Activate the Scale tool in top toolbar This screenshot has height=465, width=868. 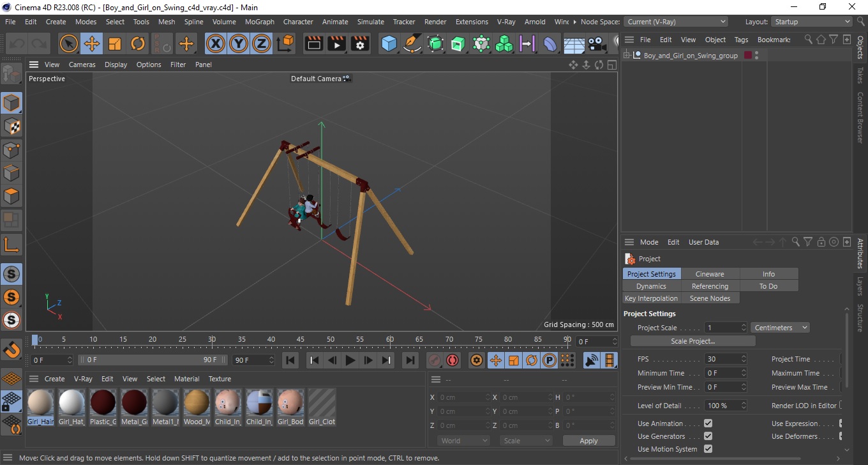click(x=115, y=43)
